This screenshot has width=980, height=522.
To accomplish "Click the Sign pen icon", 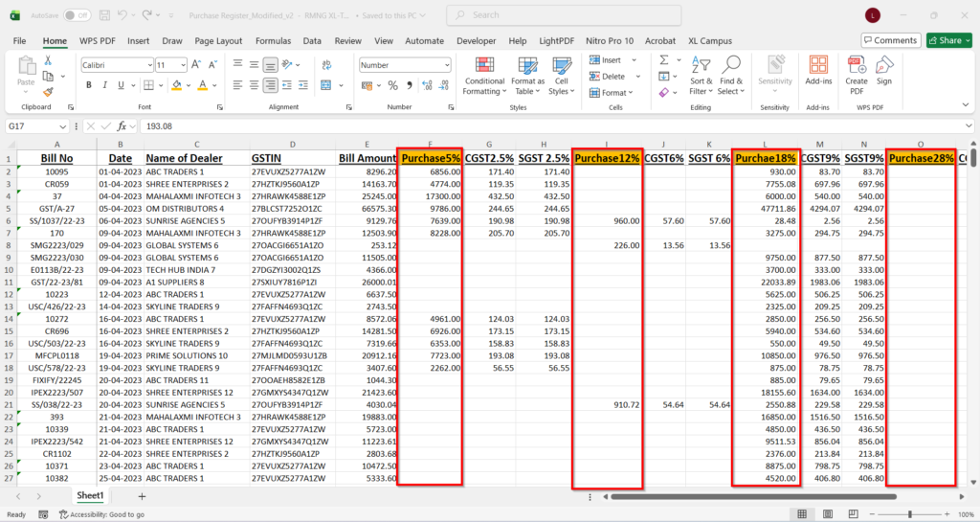I will [883, 71].
